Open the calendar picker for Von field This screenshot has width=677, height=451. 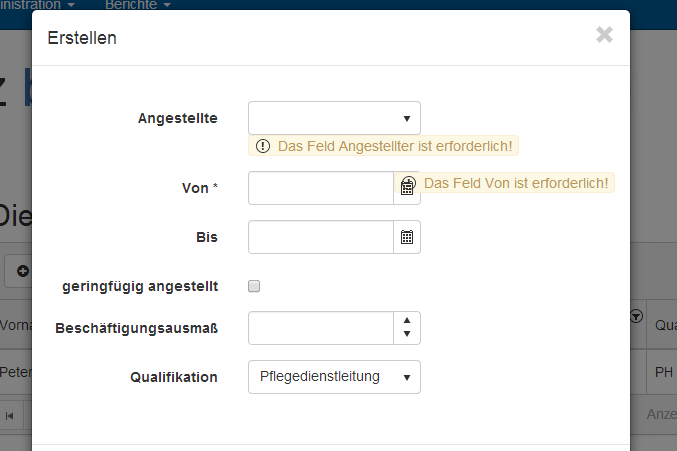[x=407, y=187]
